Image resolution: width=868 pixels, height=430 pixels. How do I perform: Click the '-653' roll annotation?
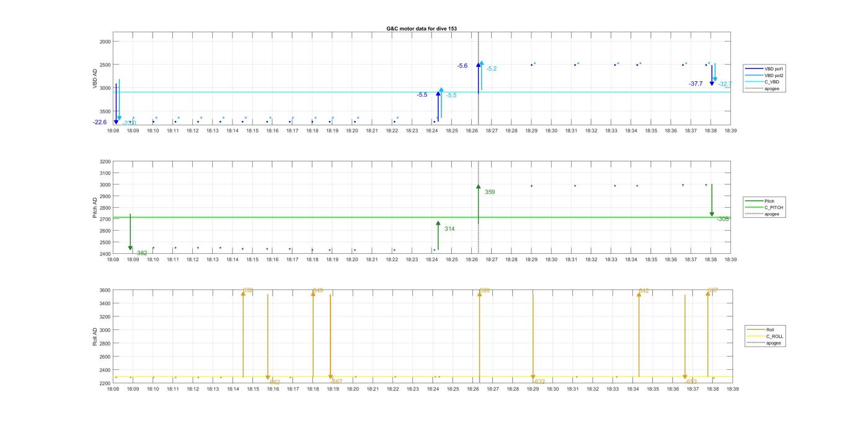(x=692, y=382)
